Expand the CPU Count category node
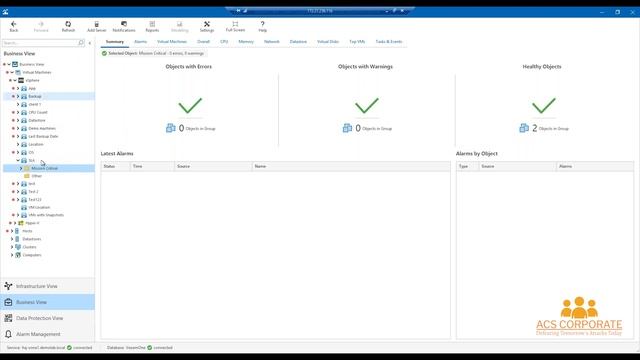 tap(18, 112)
